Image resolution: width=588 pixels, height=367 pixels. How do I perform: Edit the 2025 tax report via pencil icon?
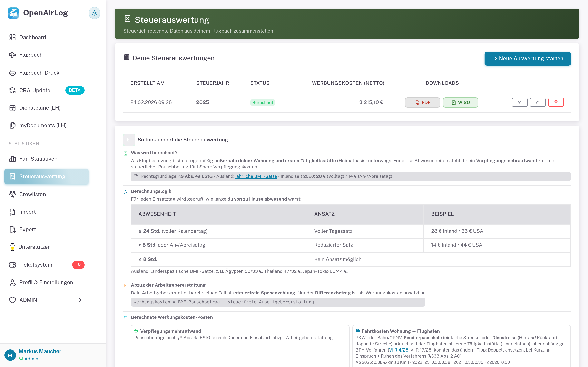[x=538, y=102]
